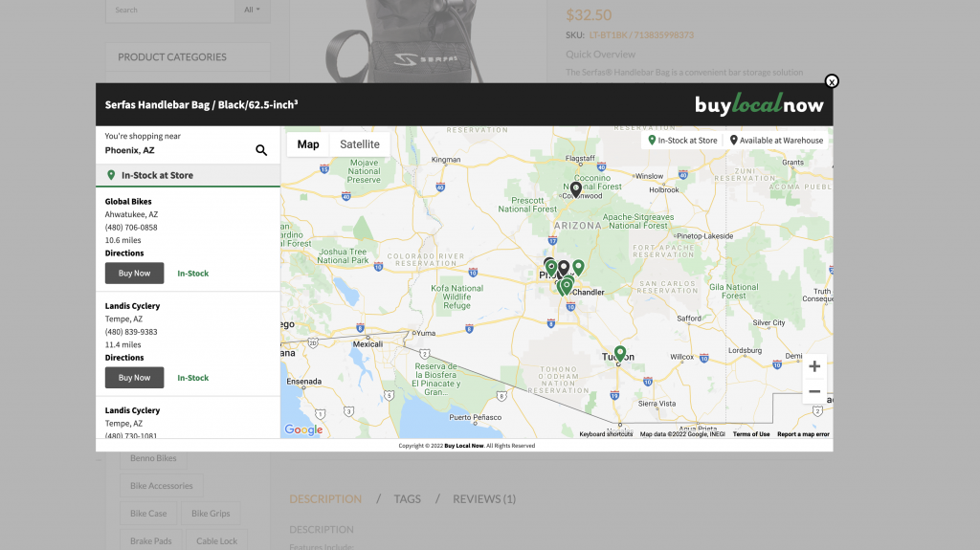The height and width of the screenshot is (550, 980).
Task: Click Buy Local Now copyright link
Action: 464,446
